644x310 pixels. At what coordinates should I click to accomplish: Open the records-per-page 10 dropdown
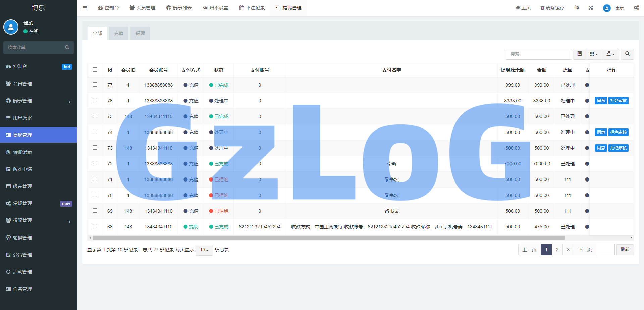[204, 250]
